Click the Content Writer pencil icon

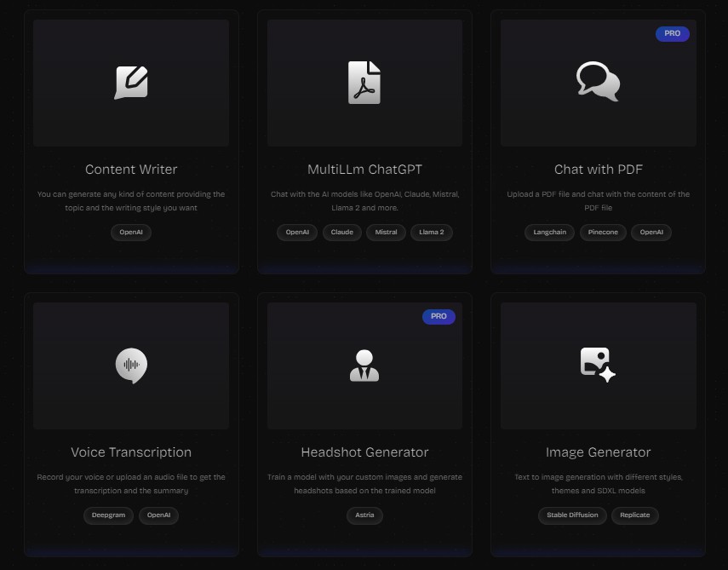131,83
